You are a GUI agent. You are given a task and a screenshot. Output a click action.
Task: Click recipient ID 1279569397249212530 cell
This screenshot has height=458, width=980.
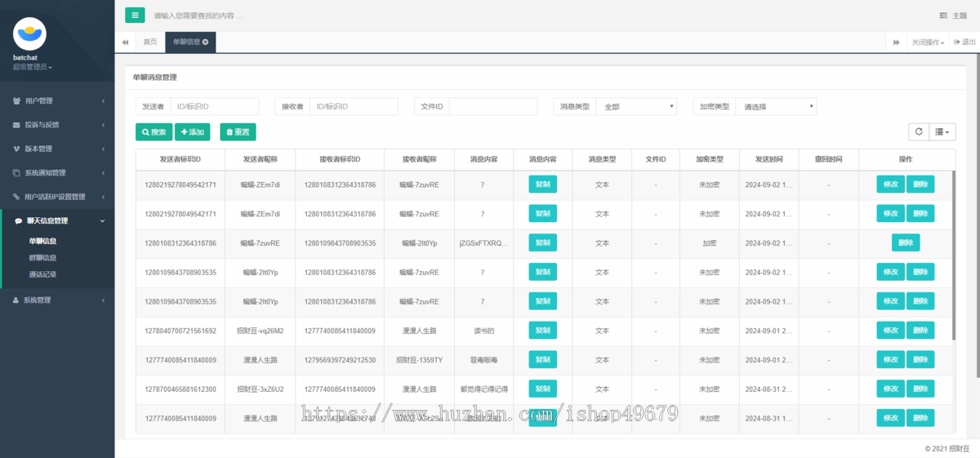pos(340,360)
